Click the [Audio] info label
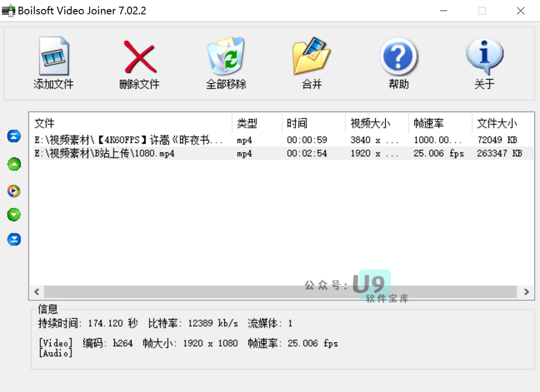Screen dimensions: 540x392 point(55,353)
